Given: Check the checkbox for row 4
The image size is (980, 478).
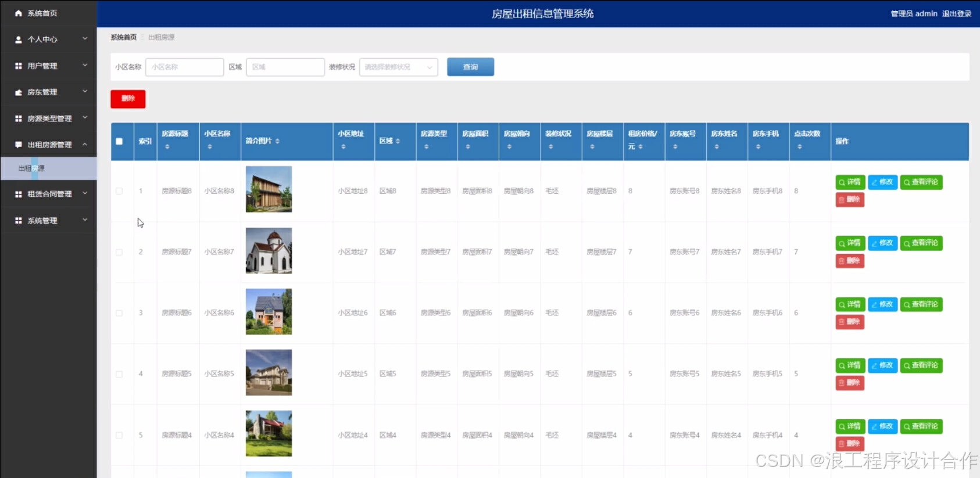Looking at the screenshot, I should 119,374.
